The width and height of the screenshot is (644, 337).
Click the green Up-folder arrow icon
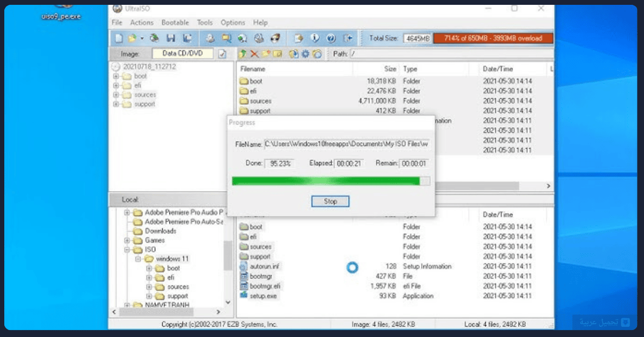coord(243,54)
